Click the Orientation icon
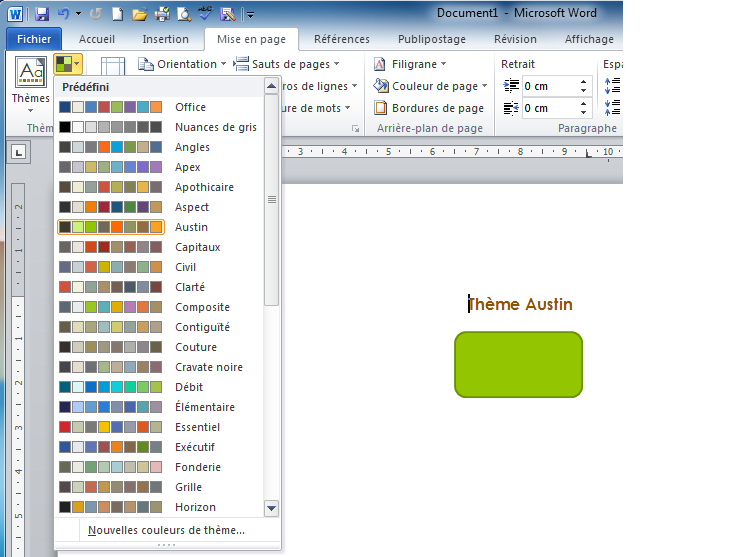The height and width of the screenshot is (557, 731). [146, 64]
